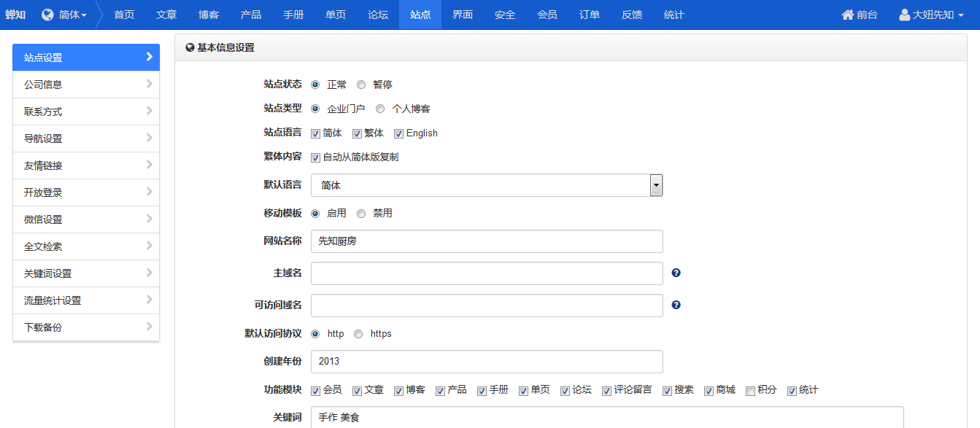Open 公司信息 sidebar page

point(86,85)
